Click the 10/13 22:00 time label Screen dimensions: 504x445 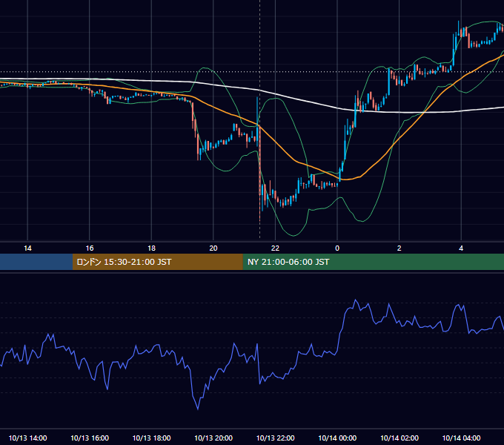pyautogui.click(x=275, y=438)
